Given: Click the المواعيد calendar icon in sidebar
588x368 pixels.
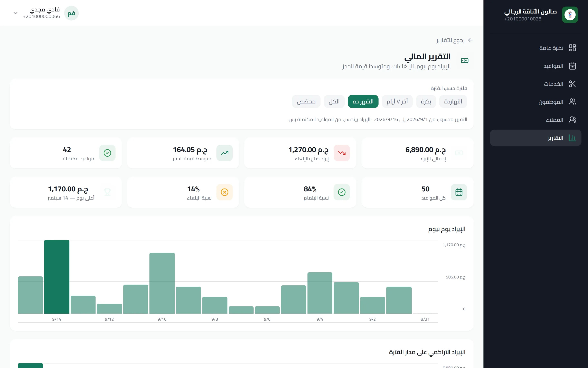Looking at the screenshot, I should pos(572,66).
